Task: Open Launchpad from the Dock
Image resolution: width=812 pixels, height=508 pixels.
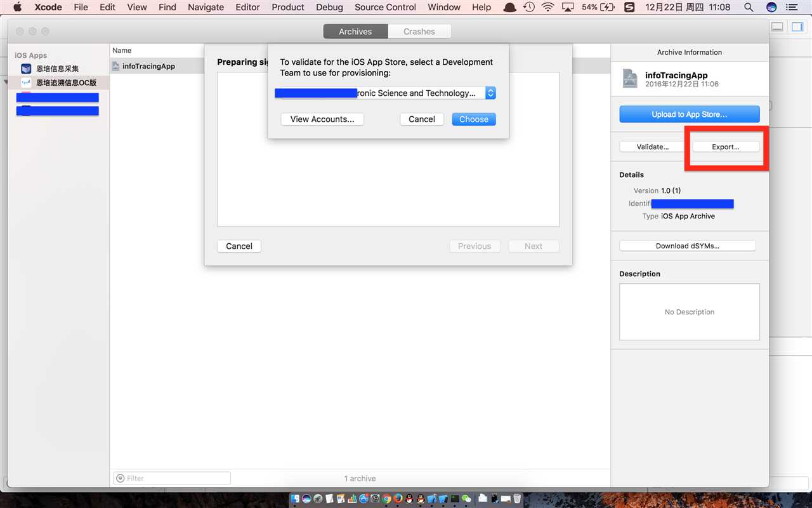Action: tap(318, 498)
